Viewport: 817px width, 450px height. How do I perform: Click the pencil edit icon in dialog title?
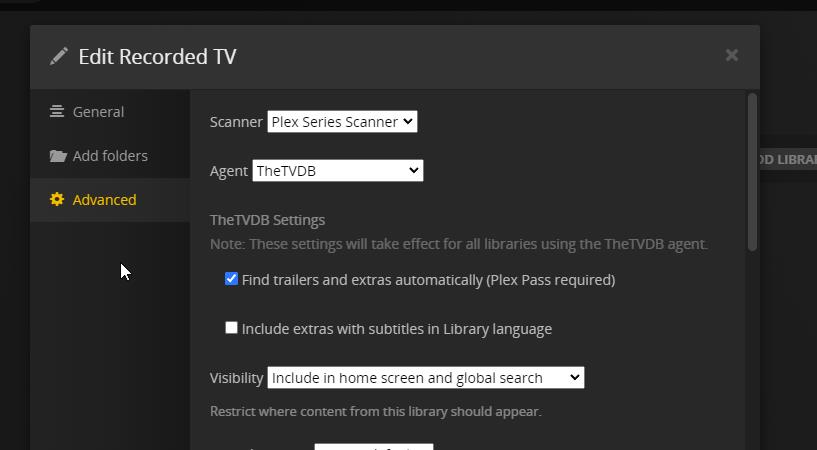[58, 56]
